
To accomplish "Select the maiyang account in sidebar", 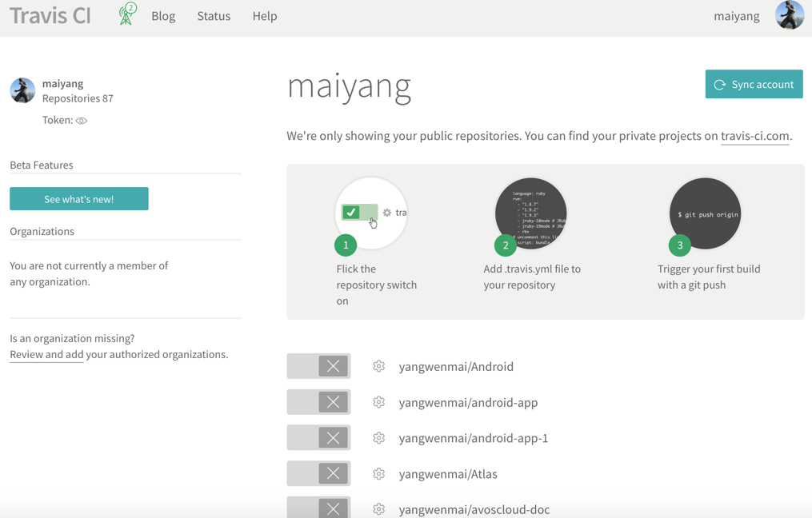I will pos(62,83).
